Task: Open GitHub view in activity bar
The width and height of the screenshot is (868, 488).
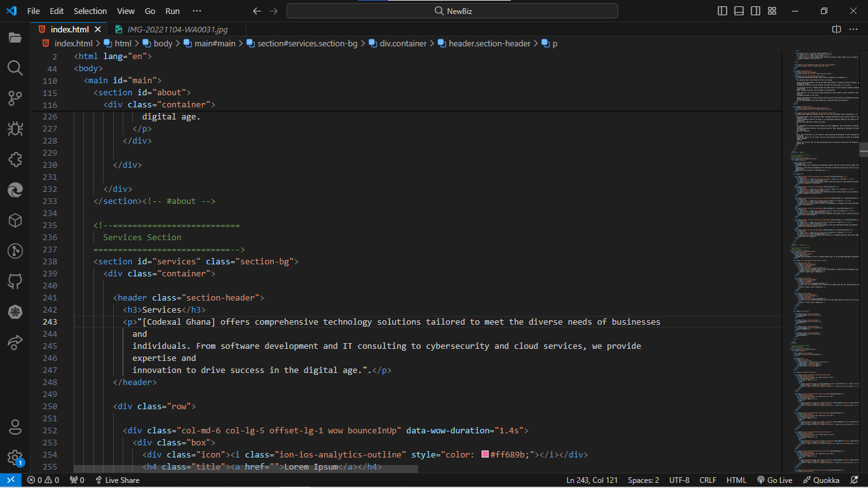Action: [15, 281]
